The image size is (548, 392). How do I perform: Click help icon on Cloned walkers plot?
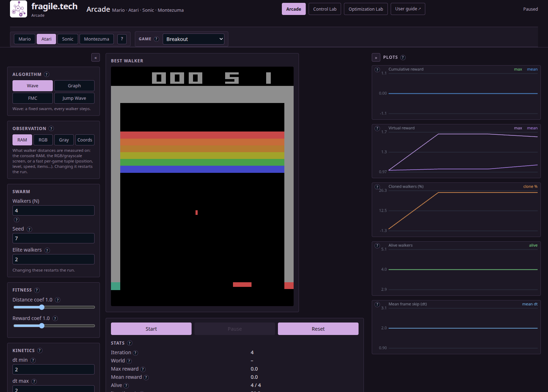[377, 187]
